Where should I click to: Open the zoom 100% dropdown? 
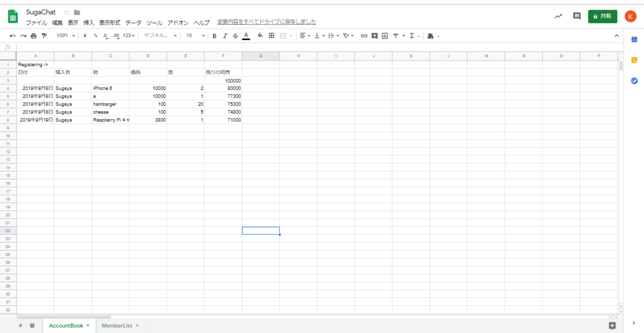(x=66, y=36)
